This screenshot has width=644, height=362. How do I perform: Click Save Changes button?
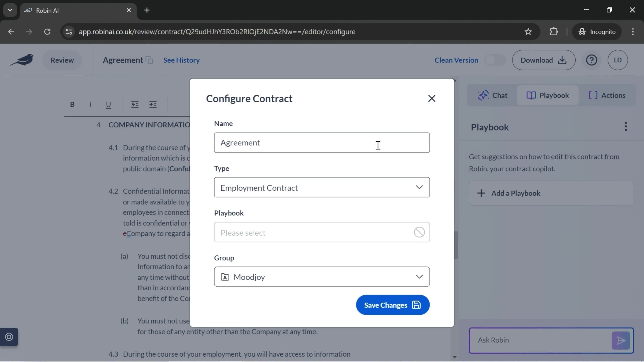[x=392, y=305]
